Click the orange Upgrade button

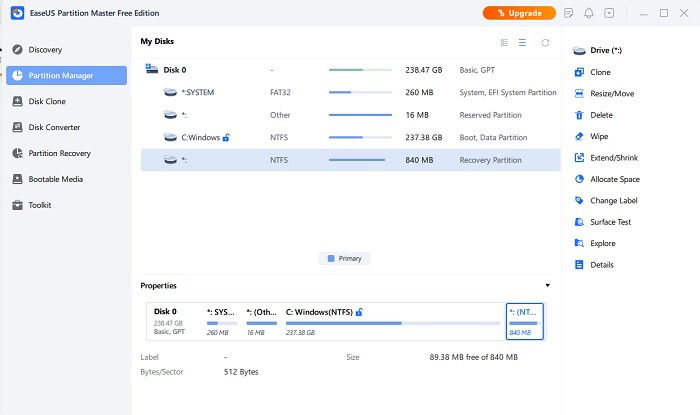coord(519,13)
